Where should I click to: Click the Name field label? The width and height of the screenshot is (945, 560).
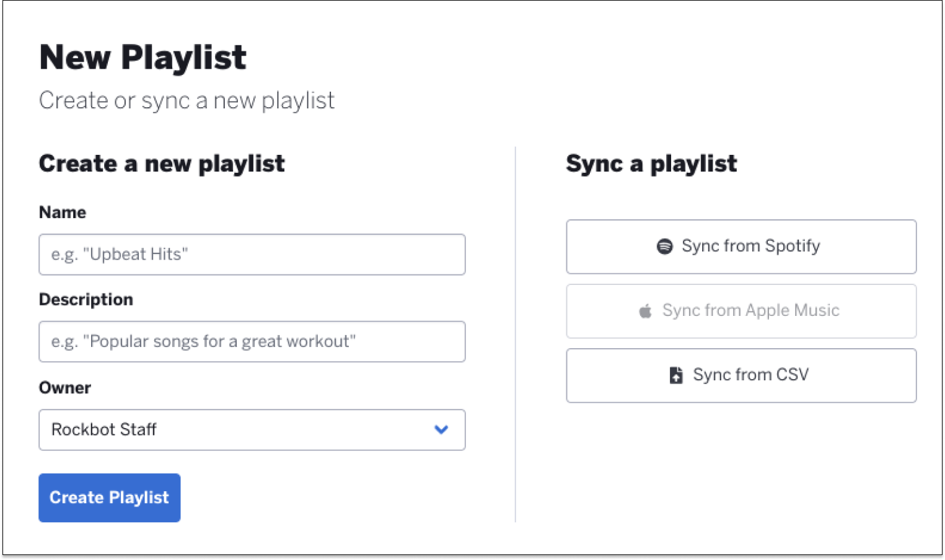[x=63, y=212]
